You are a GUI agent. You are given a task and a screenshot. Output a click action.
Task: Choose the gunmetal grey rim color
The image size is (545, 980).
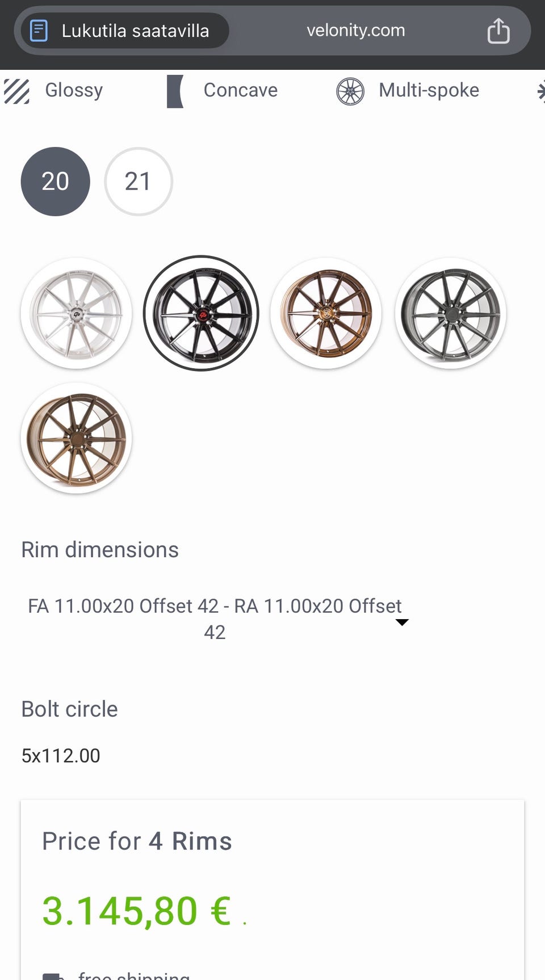coord(451,313)
